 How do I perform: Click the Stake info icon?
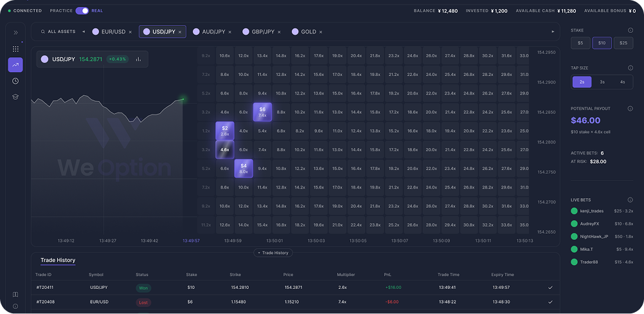point(631,30)
